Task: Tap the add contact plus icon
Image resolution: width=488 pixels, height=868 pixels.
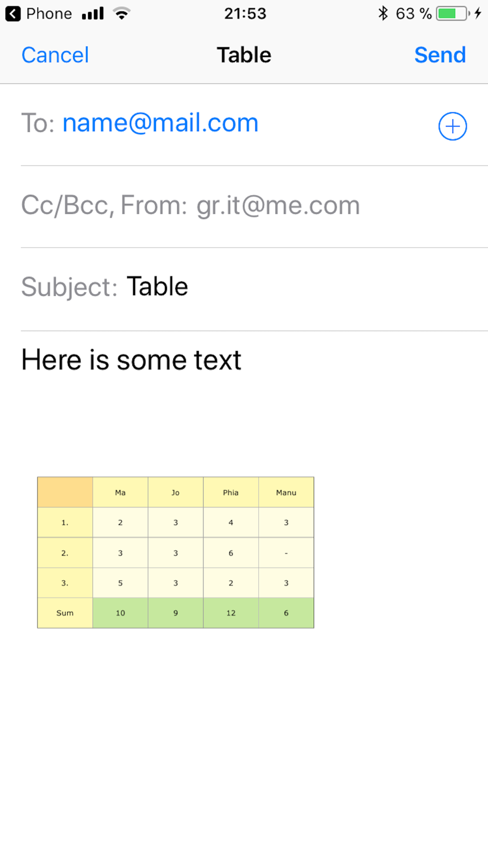Action: coord(452,126)
